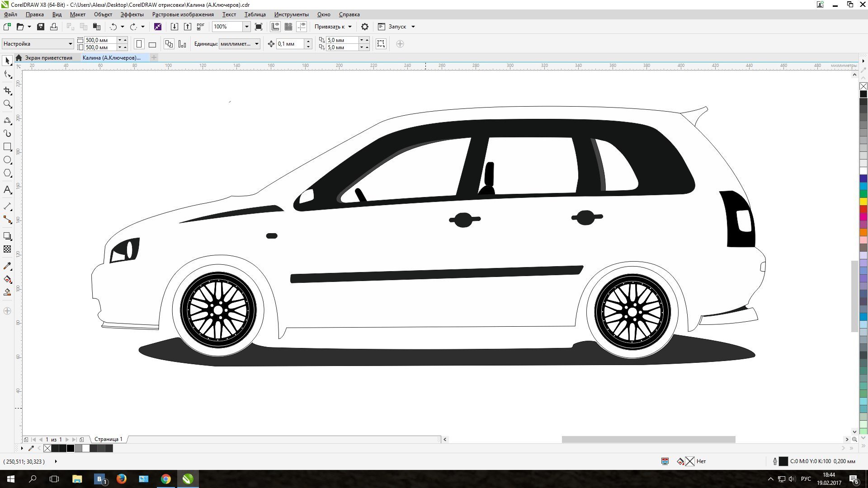Open the Options gear icon
The height and width of the screenshot is (488, 868).
pyautogui.click(x=365, y=27)
